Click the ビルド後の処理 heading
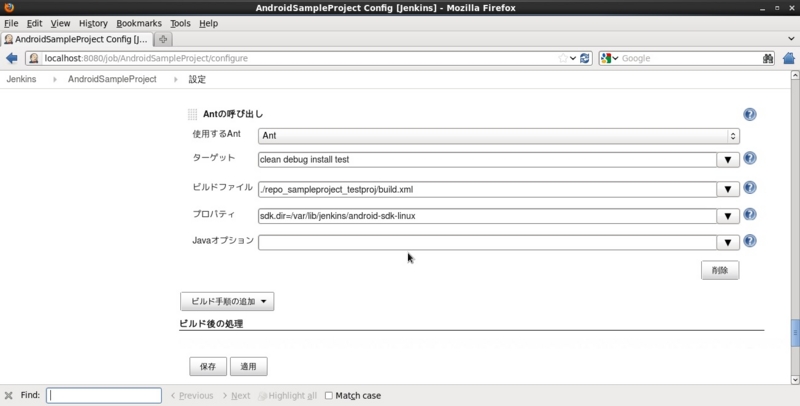The width and height of the screenshot is (800, 406). (211, 324)
